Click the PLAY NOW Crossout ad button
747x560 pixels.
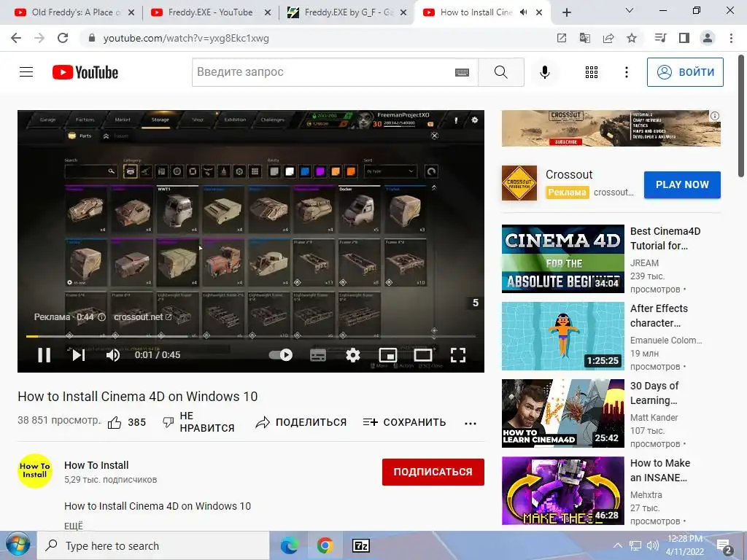(682, 184)
